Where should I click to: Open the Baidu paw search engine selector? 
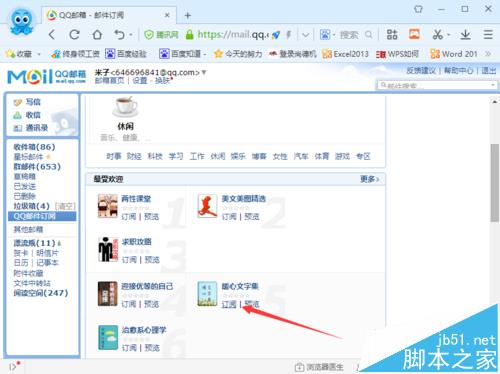pyautogui.click(x=325, y=35)
